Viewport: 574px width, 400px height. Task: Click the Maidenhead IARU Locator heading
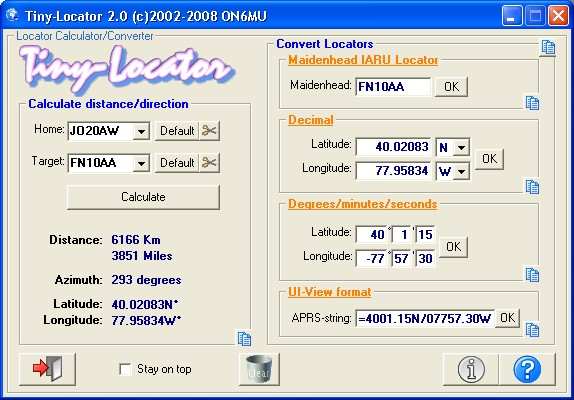click(x=363, y=60)
